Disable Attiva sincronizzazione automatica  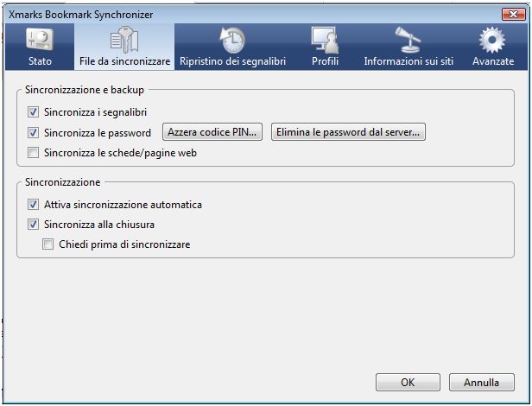[34, 206]
